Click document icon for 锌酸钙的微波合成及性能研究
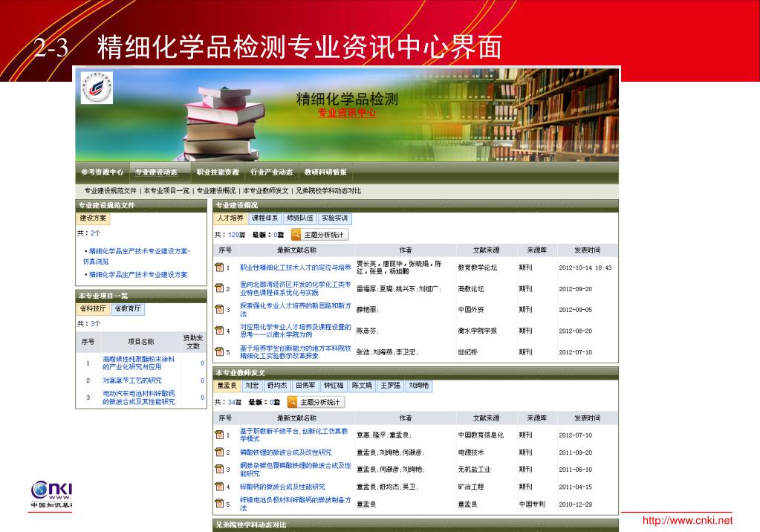 coord(219,487)
